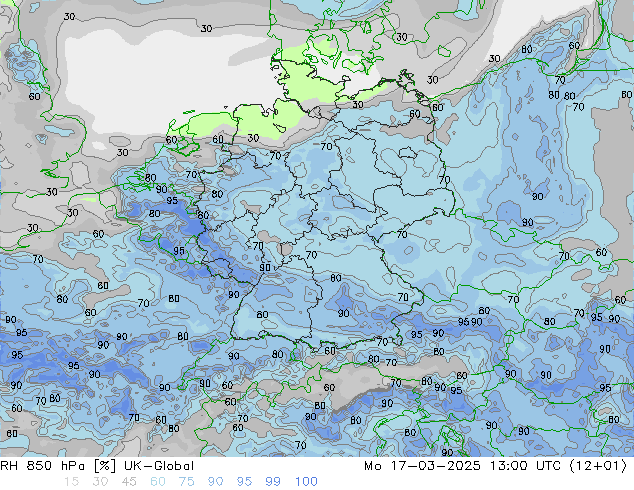Click the legend value 75
Image resolution: width=634 pixels, height=490 pixels.
click(x=186, y=482)
